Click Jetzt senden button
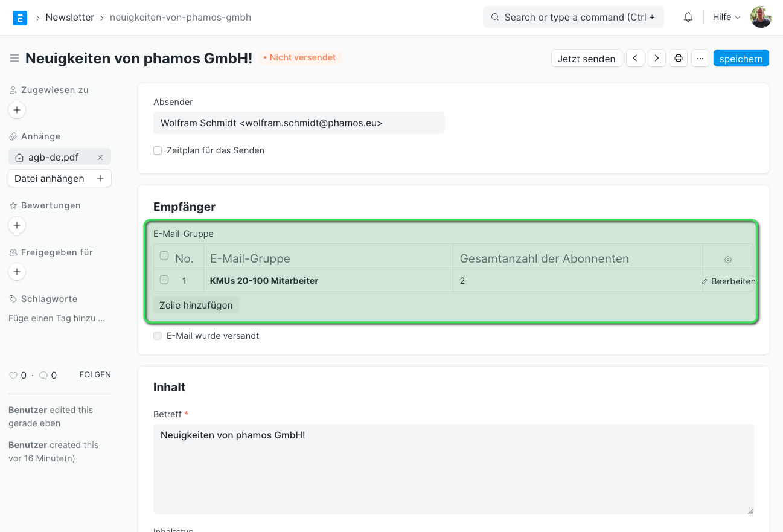 [587, 58]
